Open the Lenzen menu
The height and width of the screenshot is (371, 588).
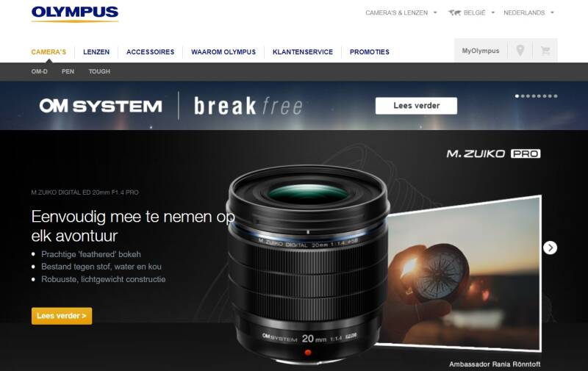tap(96, 52)
